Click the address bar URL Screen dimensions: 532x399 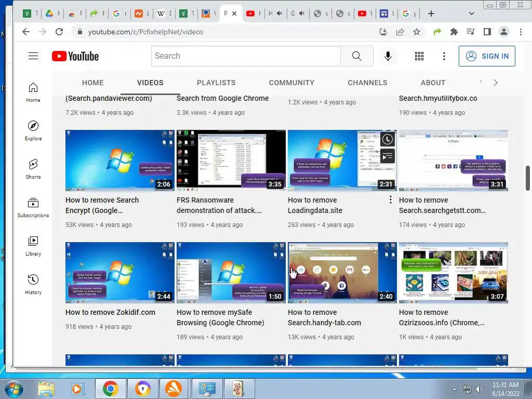(x=145, y=32)
